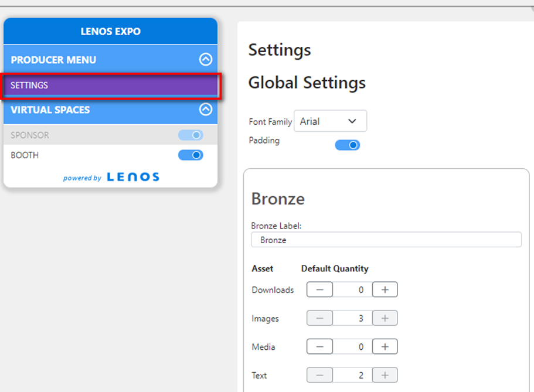Increase Downloads quantity with plus icon

click(x=385, y=289)
